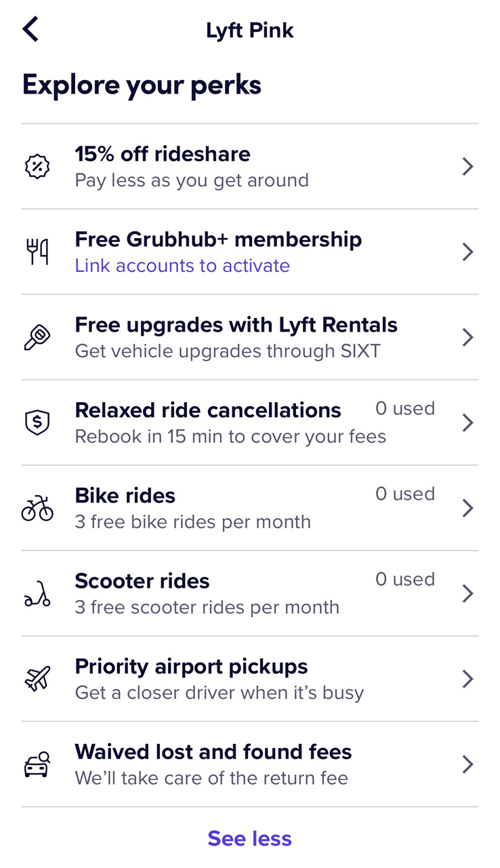View Bike rides 0 used counter

coord(405,494)
